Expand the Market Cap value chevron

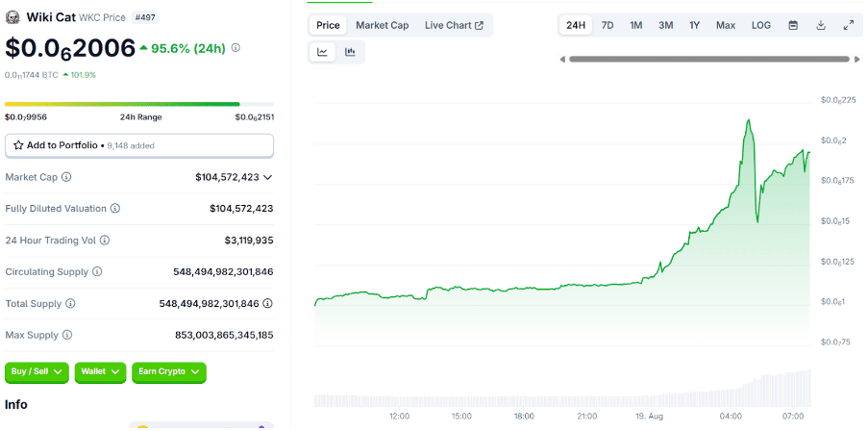coord(267,177)
